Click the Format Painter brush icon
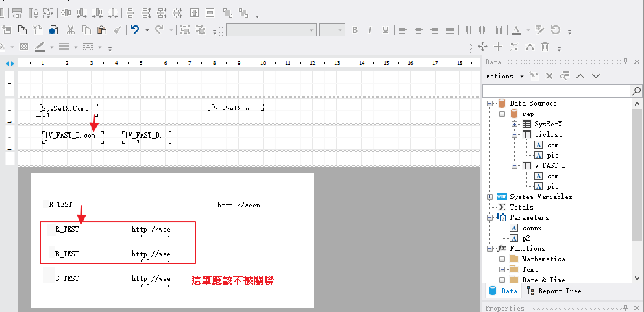The height and width of the screenshot is (312, 644). tap(118, 30)
